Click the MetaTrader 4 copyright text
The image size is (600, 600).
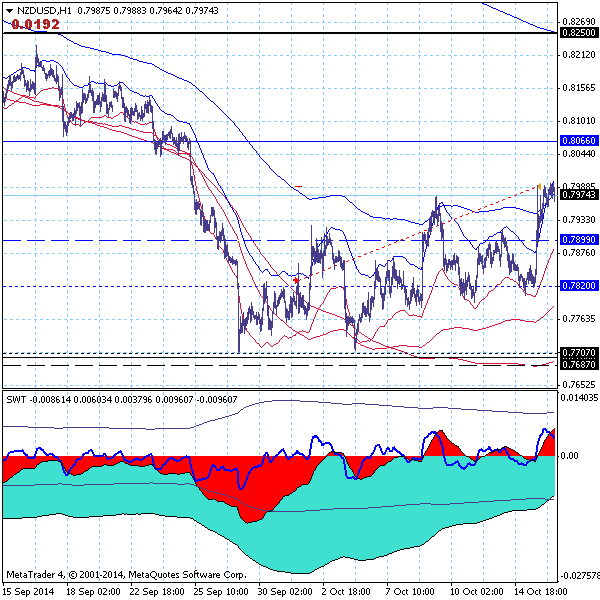(125, 575)
